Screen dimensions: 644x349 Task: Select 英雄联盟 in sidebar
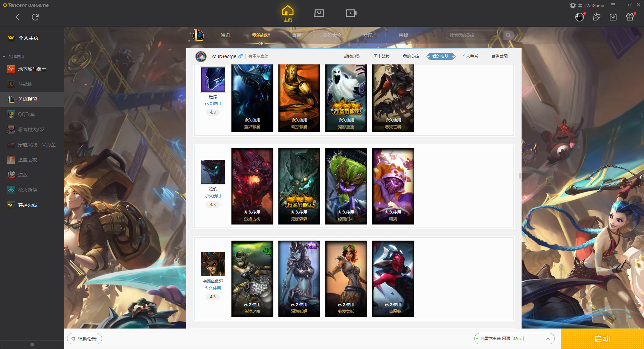tap(32, 99)
